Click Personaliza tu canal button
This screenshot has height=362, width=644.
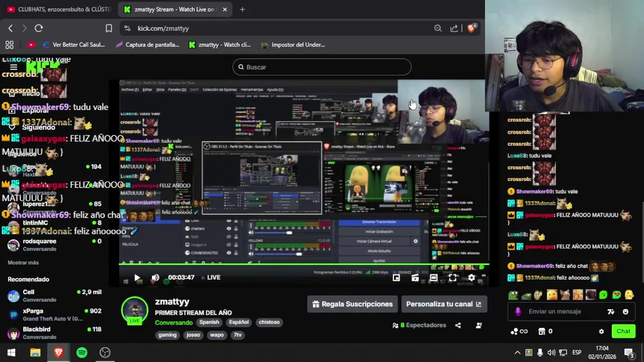(x=444, y=304)
